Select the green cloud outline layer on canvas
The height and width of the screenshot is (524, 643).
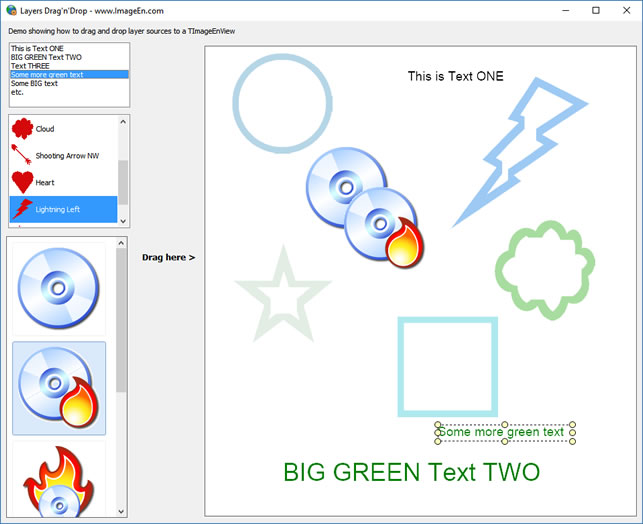pyautogui.click(x=545, y=271)
